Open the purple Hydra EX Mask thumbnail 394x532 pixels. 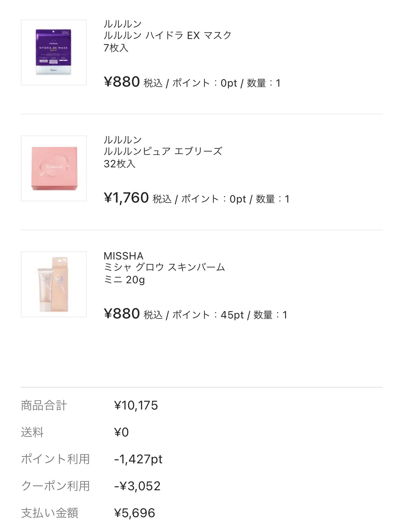[x=53, y=52]
